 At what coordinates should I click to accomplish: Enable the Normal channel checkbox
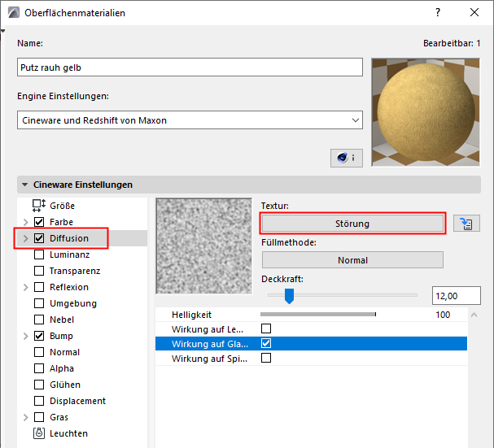[x=39, y=352]
